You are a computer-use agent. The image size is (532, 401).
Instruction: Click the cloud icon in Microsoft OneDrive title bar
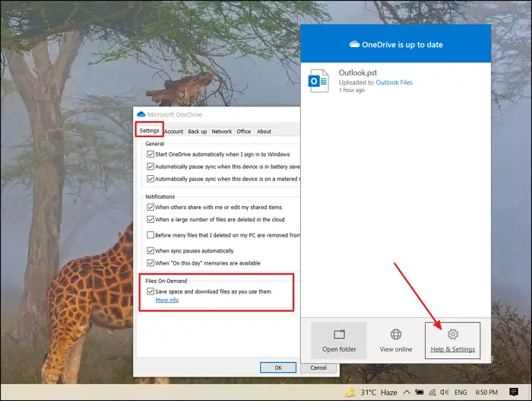click(141, 115)
